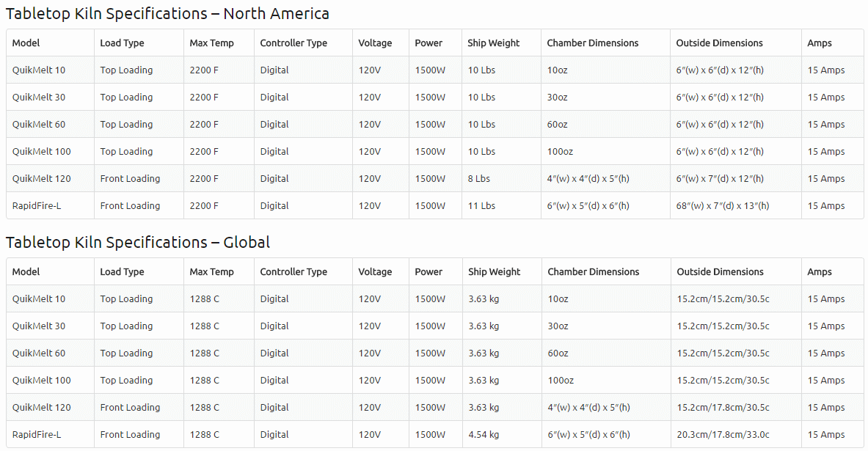Select '10oz' chamber cell in North America table
The image size is (868, 451).
pos(557,70)
